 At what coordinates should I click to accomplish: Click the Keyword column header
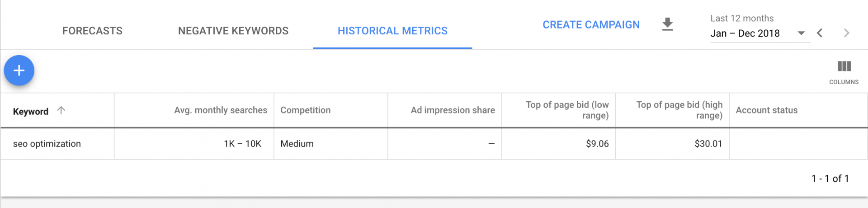point(30,111)
